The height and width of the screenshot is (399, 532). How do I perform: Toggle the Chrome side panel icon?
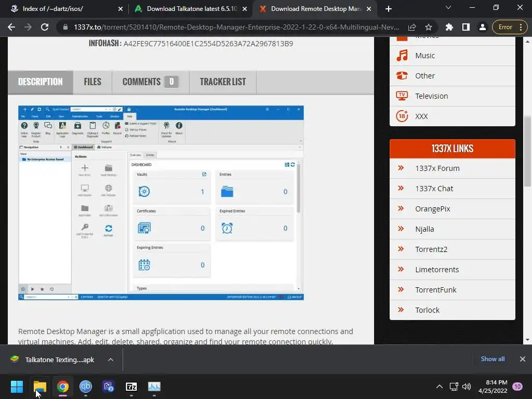click(466, 27)
